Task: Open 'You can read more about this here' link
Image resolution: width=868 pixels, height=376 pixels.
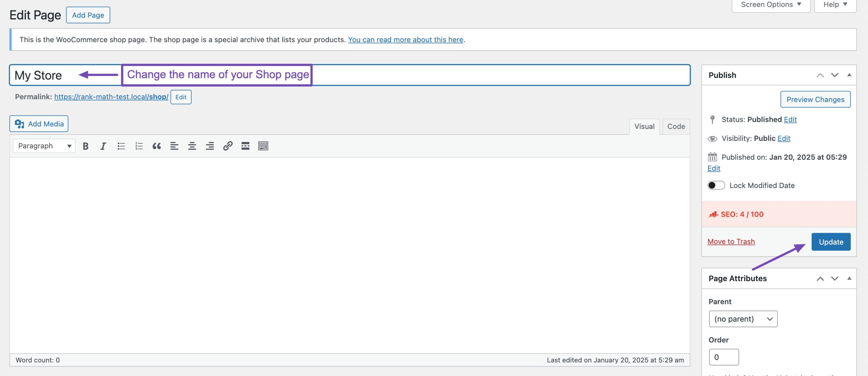Action: (x=406, y=40)
